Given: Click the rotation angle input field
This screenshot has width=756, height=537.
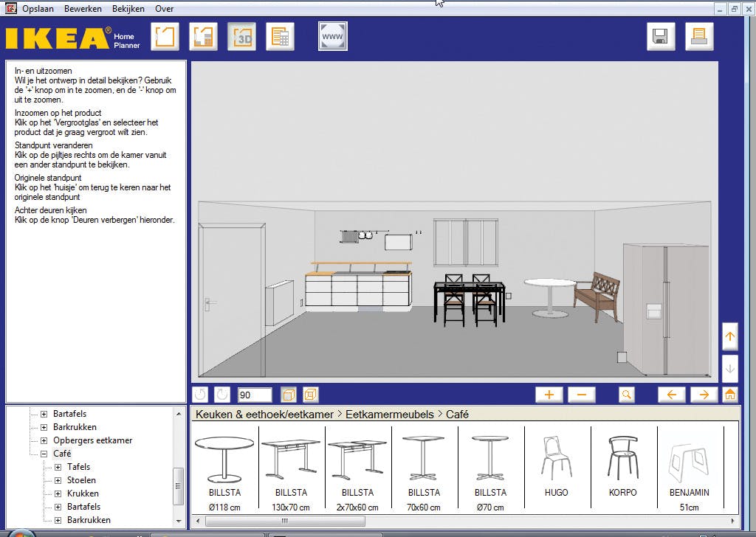Looking at the screenshot, I should tap(255, 395).
